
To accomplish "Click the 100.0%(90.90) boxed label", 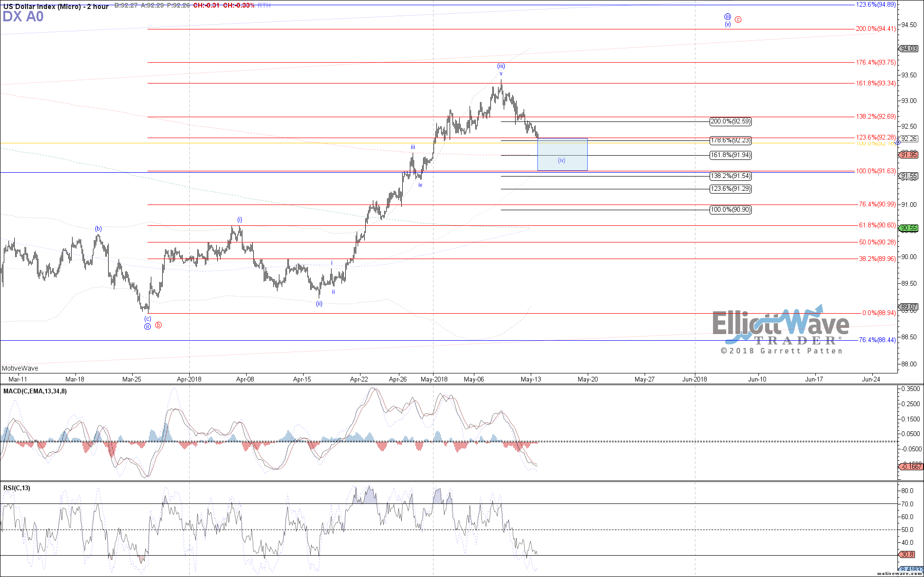I will pos(730,210).
